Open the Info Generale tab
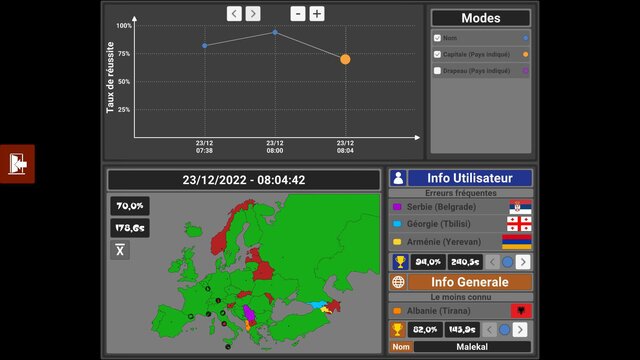 (470, 282)
